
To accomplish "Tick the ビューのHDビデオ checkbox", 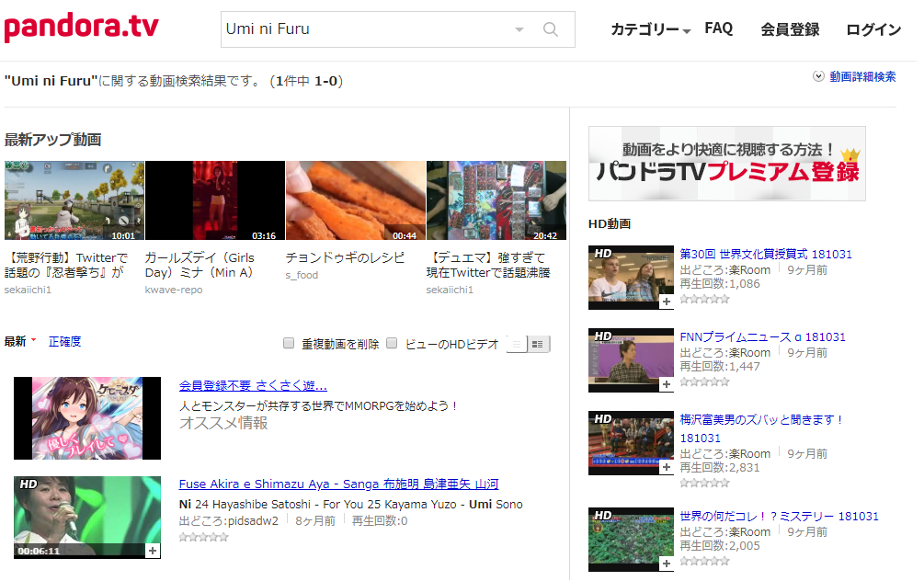I will click(x=392, y=343).
